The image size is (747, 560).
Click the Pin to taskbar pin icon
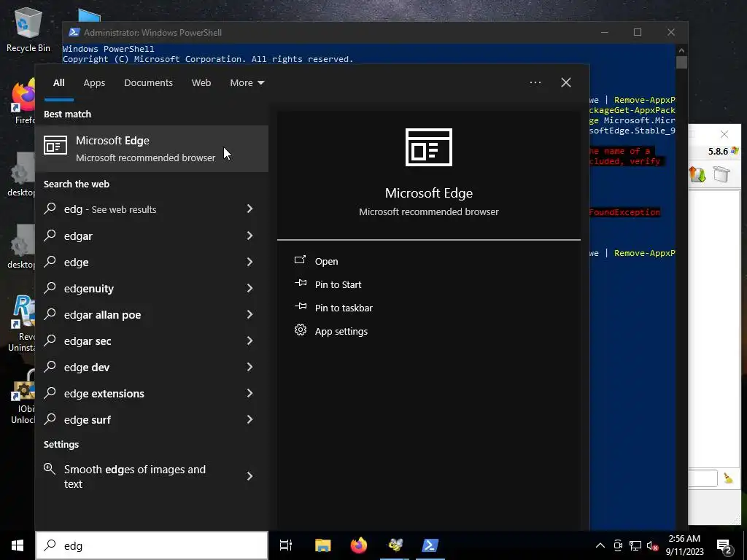coord(301,307)
